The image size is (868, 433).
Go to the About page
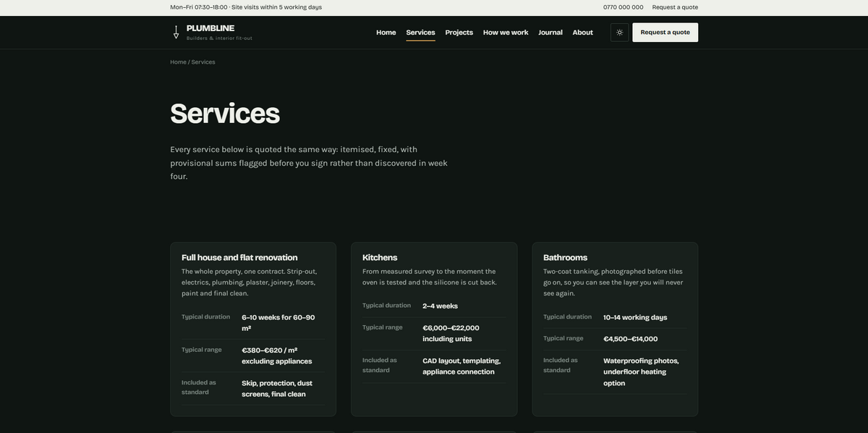pos(583,33)
